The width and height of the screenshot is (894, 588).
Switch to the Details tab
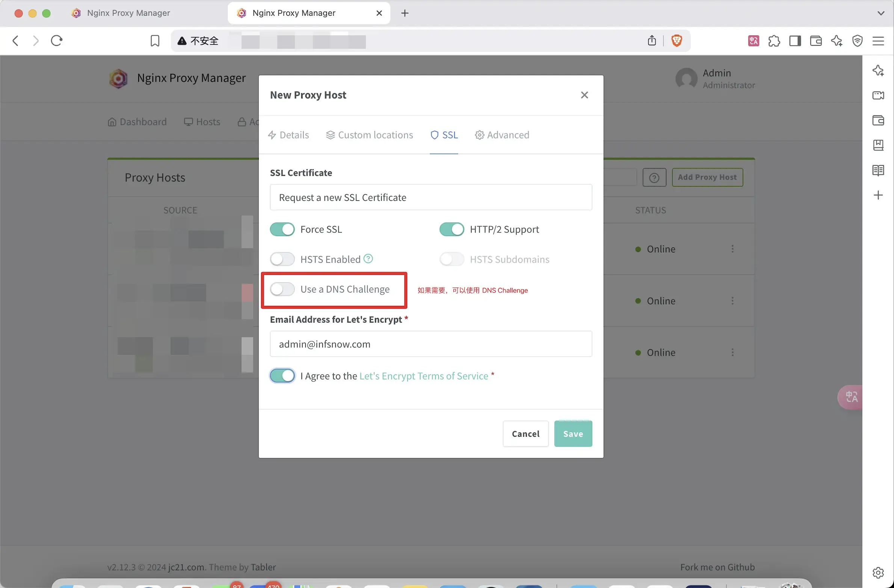(288, 135)
